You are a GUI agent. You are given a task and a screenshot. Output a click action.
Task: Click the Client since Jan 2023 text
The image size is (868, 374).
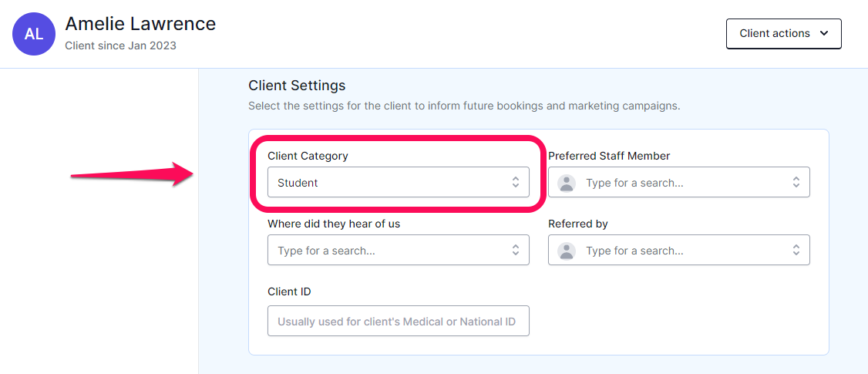(x=121, y=45)
